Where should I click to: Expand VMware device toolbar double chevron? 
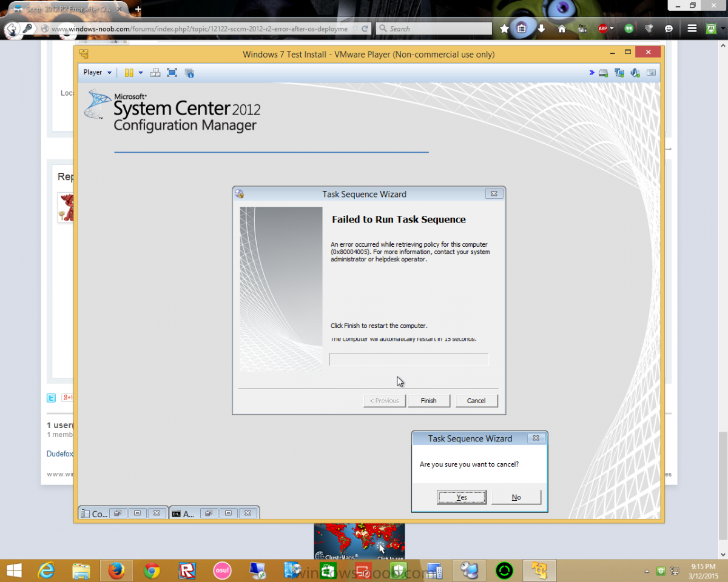(x=591, y=73)
